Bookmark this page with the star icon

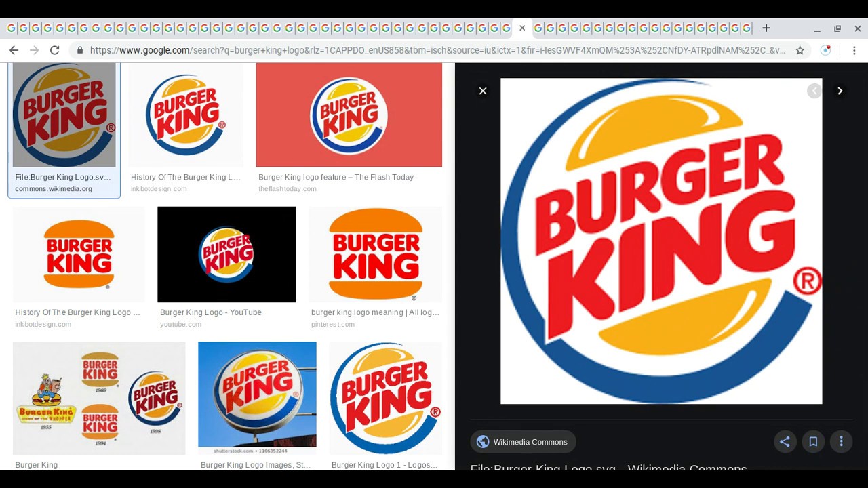[800, 50]
